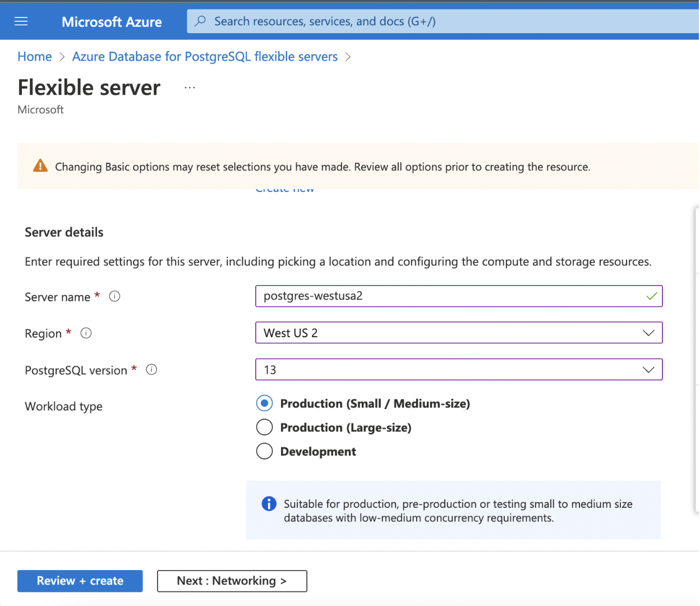Viewport: 700px width, 606px height.
Task: Click the search magnifier icon
Action: (x=200, y=21)
